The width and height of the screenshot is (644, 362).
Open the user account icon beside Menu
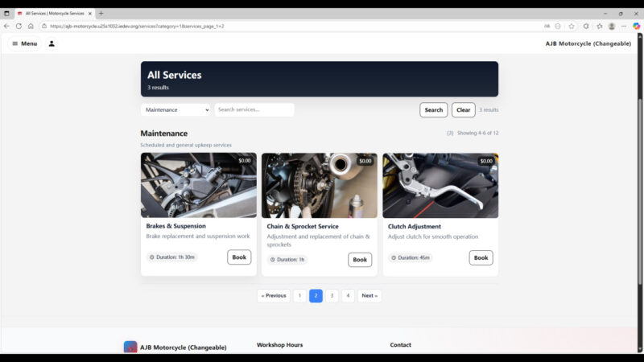coord(52,43)
